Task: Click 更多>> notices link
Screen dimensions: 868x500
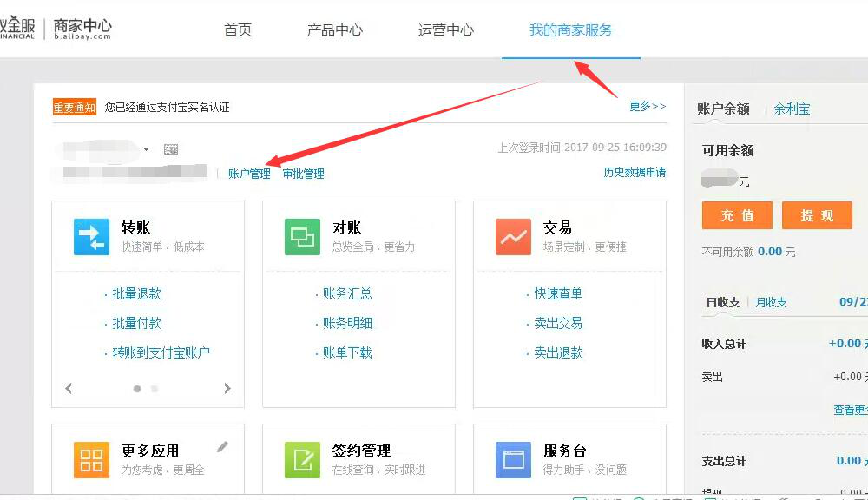Action: pos(648,106)
